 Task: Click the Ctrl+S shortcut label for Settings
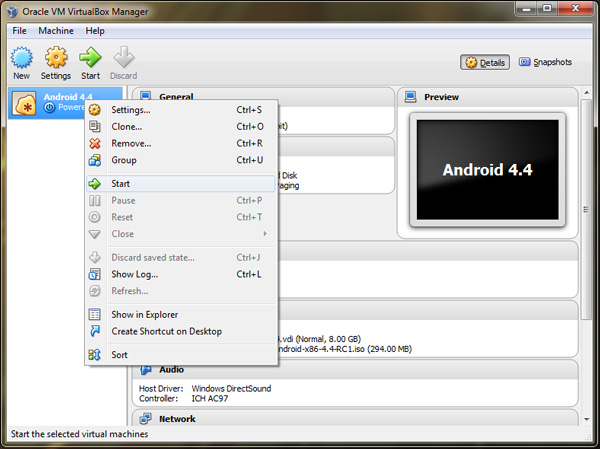click(x=249, y=110)
